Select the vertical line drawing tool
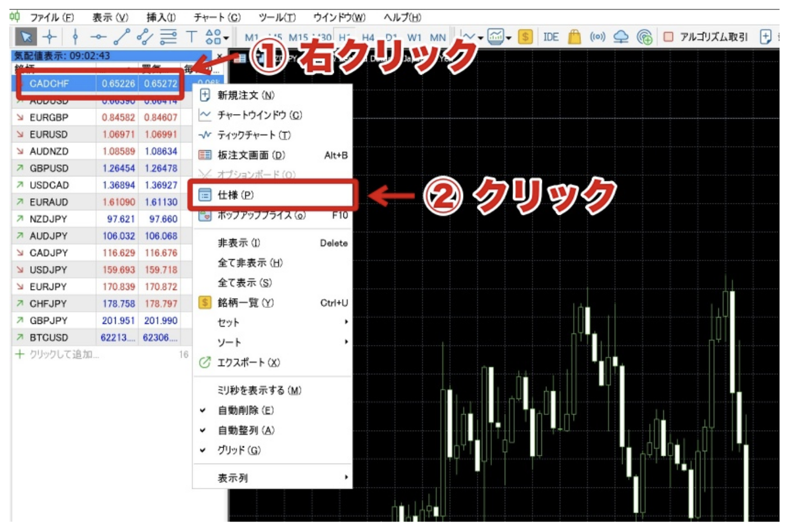 click(75, 37)
